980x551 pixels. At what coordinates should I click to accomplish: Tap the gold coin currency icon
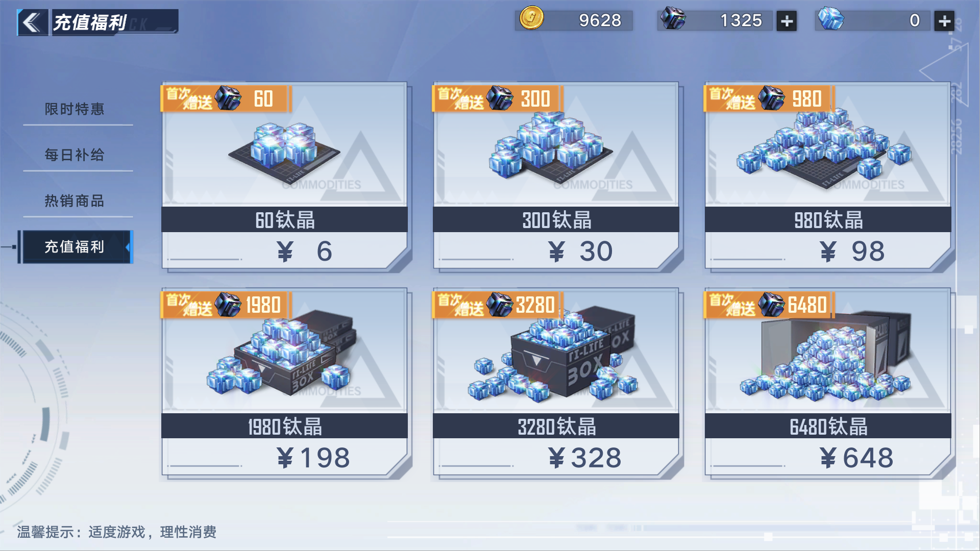point(531,18)
